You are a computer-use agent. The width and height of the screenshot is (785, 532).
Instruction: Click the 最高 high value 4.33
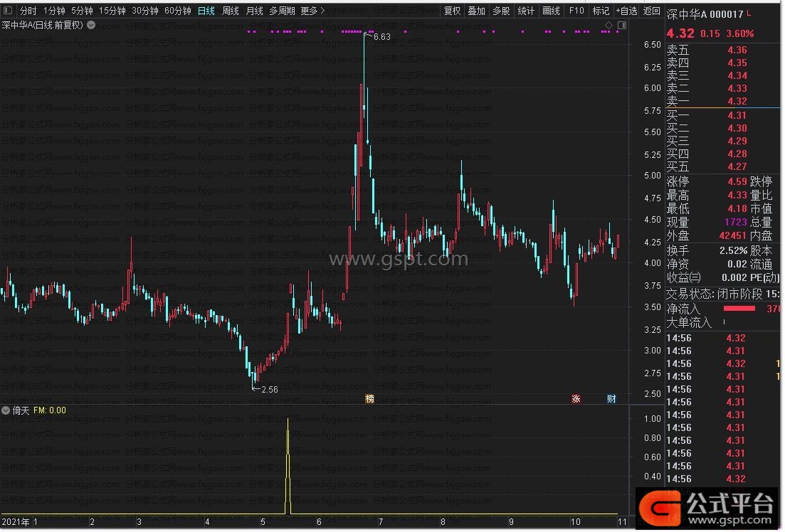point(737,195)
